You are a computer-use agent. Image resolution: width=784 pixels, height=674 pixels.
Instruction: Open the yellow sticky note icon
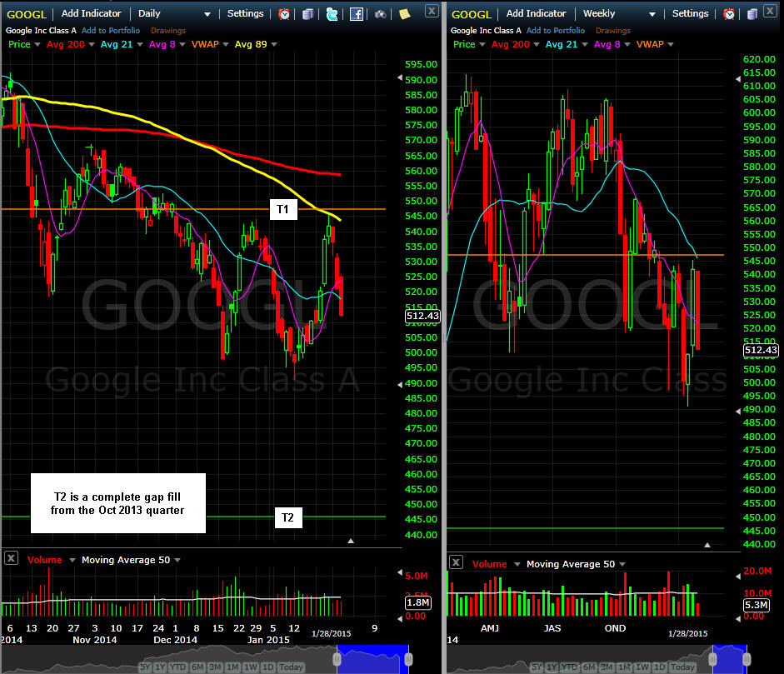[x=405, y=14]
